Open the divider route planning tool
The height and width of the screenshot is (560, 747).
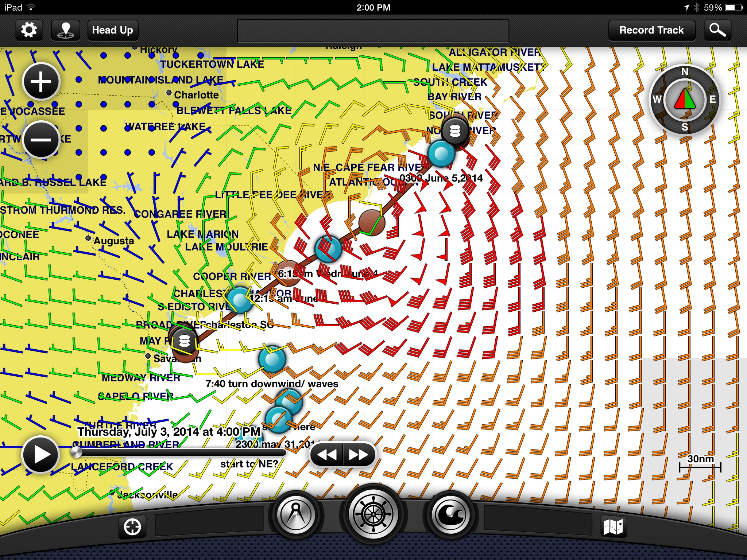tap(296, 514)
